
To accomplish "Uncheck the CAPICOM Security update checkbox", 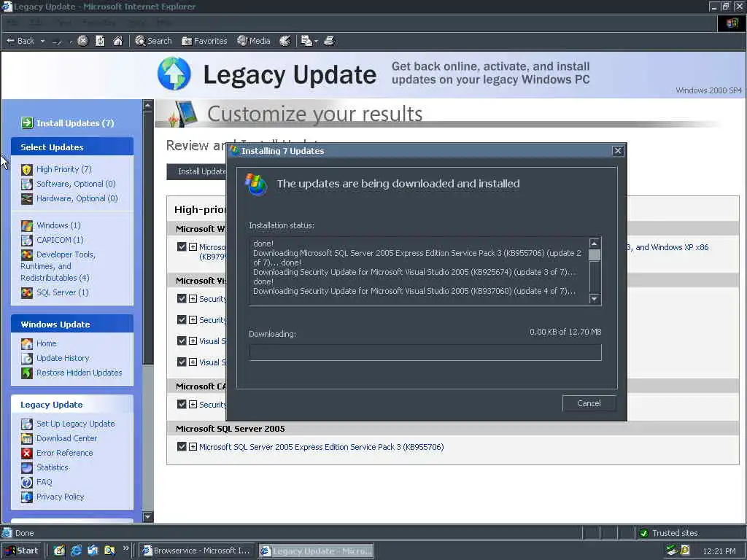I will (x=182, y=404).
